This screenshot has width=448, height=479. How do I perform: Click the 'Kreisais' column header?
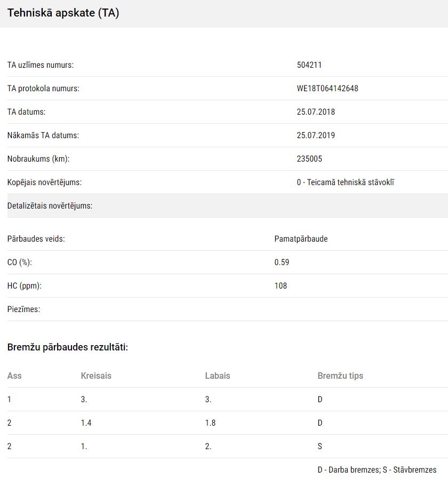point(96,376)
